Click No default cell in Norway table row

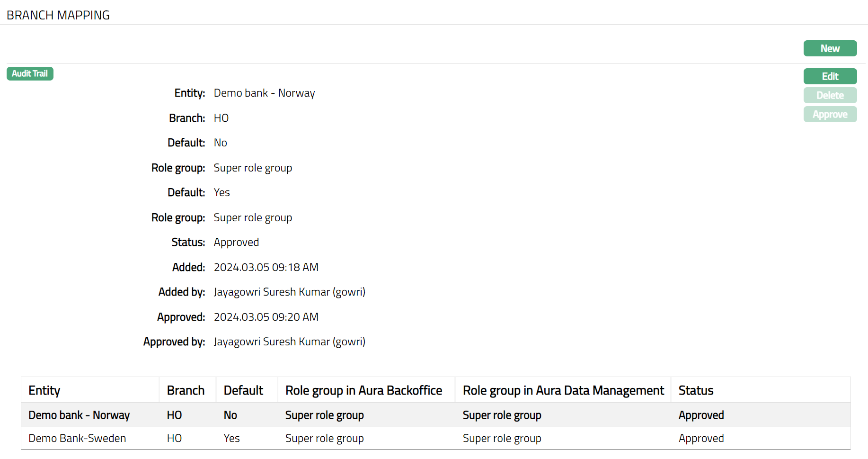[x=230, y=415]
